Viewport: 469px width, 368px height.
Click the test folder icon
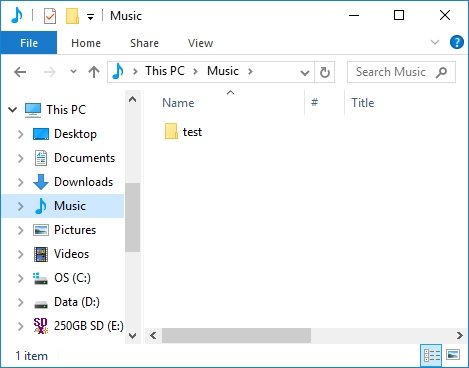pos(171,131)
